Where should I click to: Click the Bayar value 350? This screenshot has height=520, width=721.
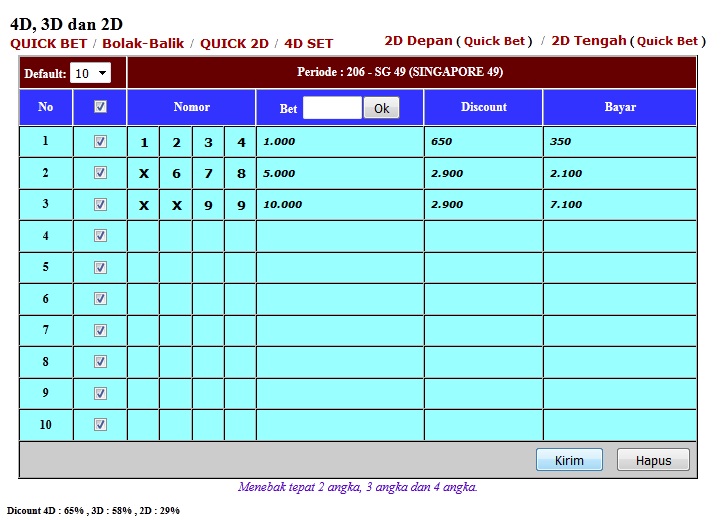561,142
